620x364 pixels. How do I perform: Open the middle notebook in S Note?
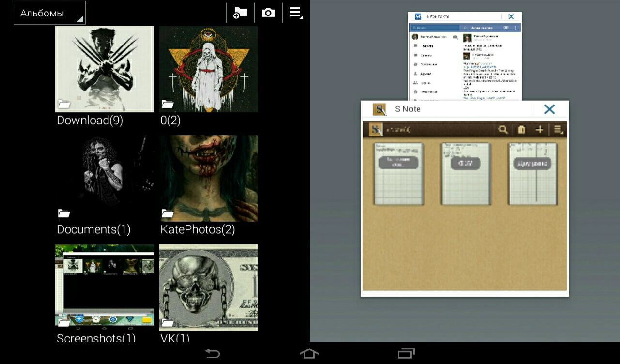pyautogui.click(x=465, y=174)
